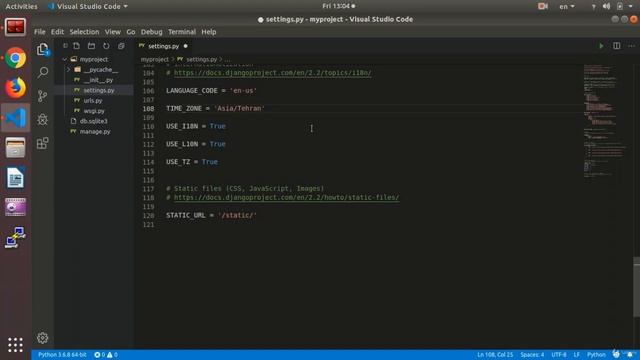The image size is (640, 360).
Task: Open the Visual Studio Code app menu
Action: click(88, 7)
